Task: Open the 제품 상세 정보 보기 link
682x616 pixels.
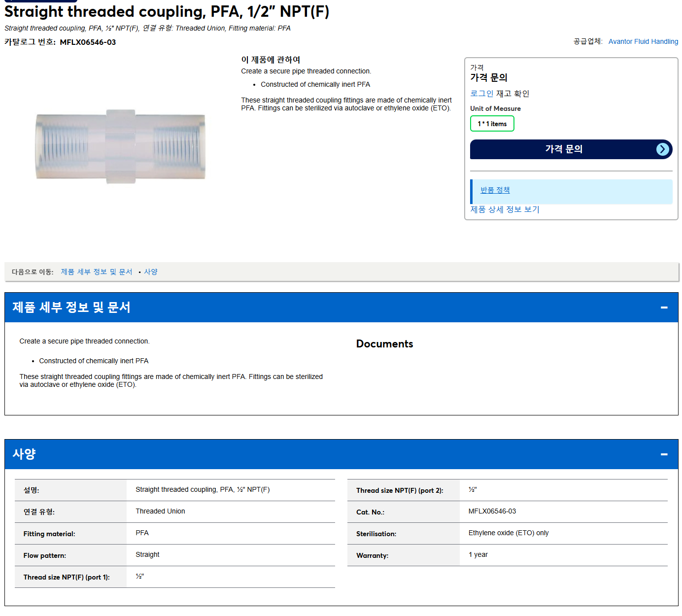Action: pos(505,209)
